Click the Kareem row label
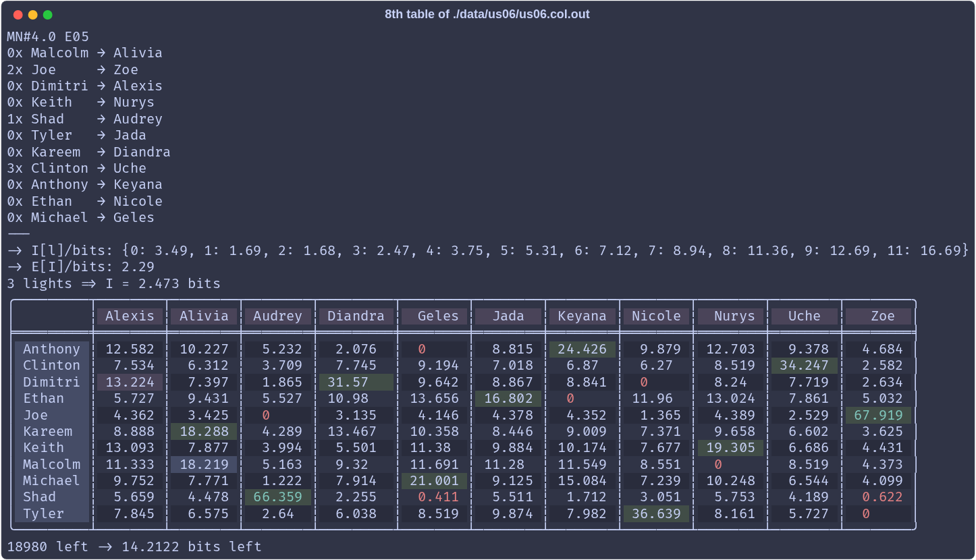Image resolution: width=976 pixels, height=560 pixels. 52,431
